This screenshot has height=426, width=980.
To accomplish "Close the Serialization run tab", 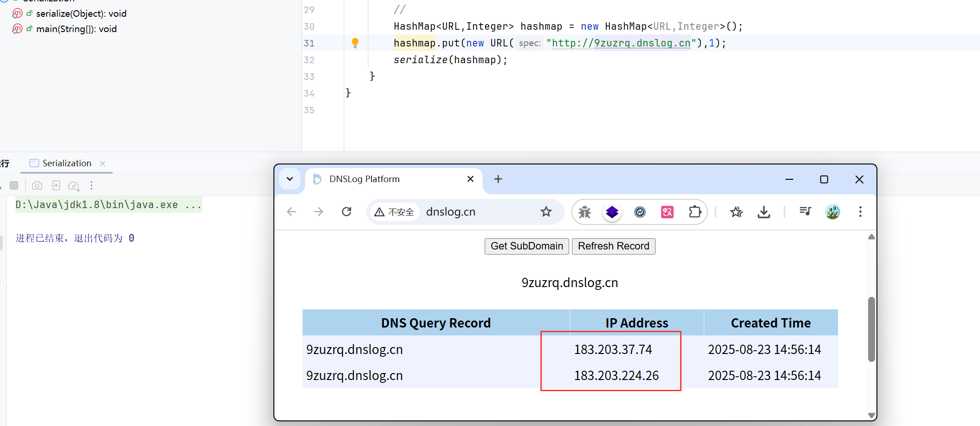I will 103,164.
